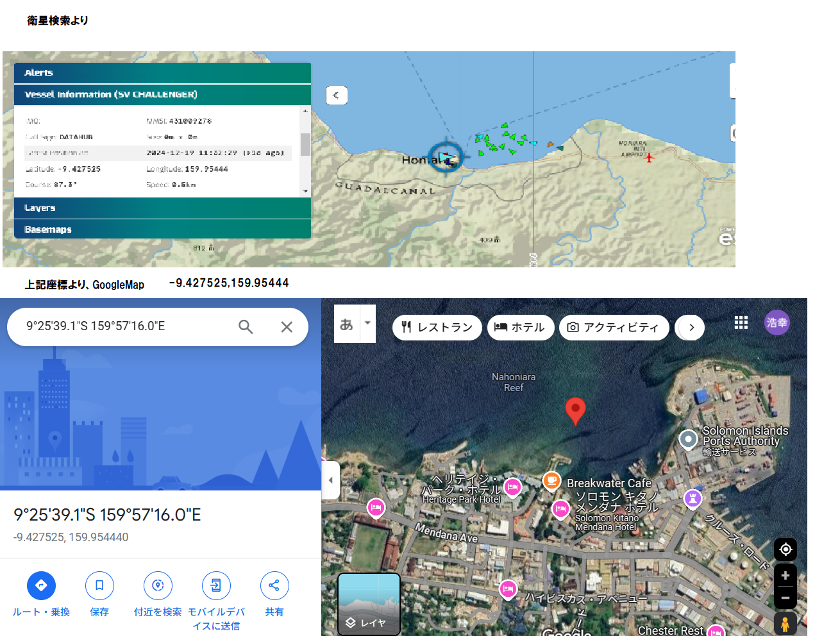The height and width of the screenshot is (636, 840).
Task: Save this location with bookmark icon
Action: point(99,585)
